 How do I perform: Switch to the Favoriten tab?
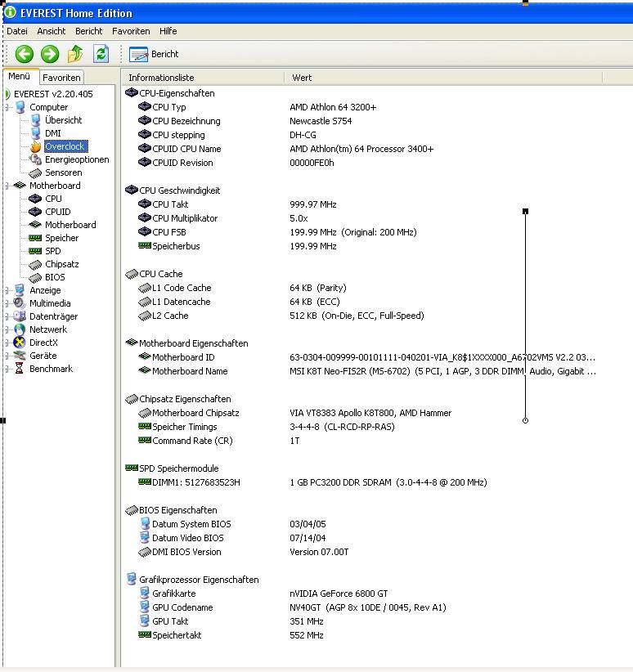click(x=61, y=78)
